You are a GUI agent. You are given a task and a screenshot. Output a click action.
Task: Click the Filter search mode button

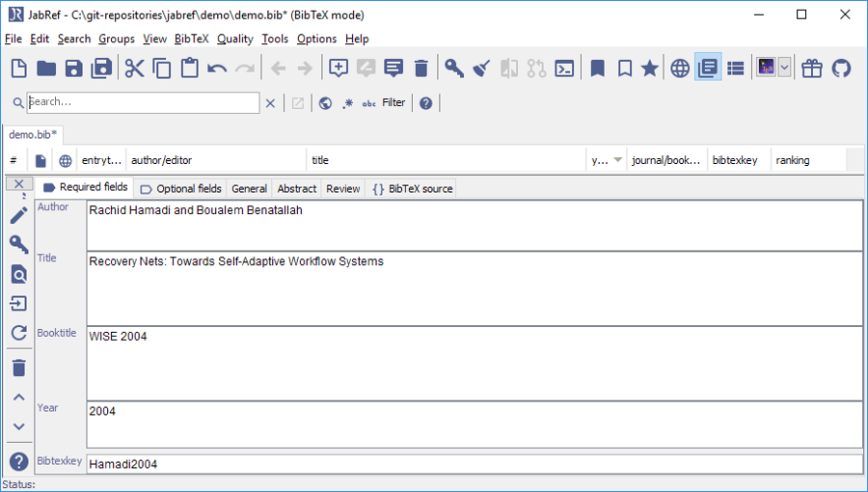[393, 102]
